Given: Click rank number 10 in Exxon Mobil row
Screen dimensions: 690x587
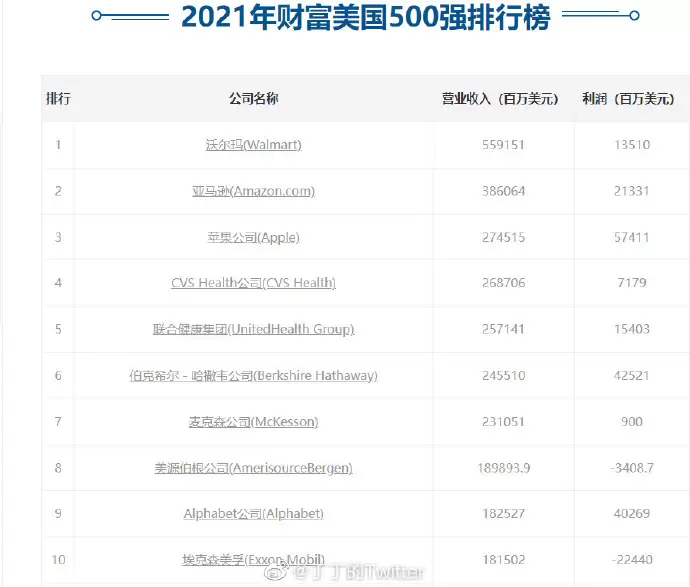Looking at the screenshot, I should (58, 560).
